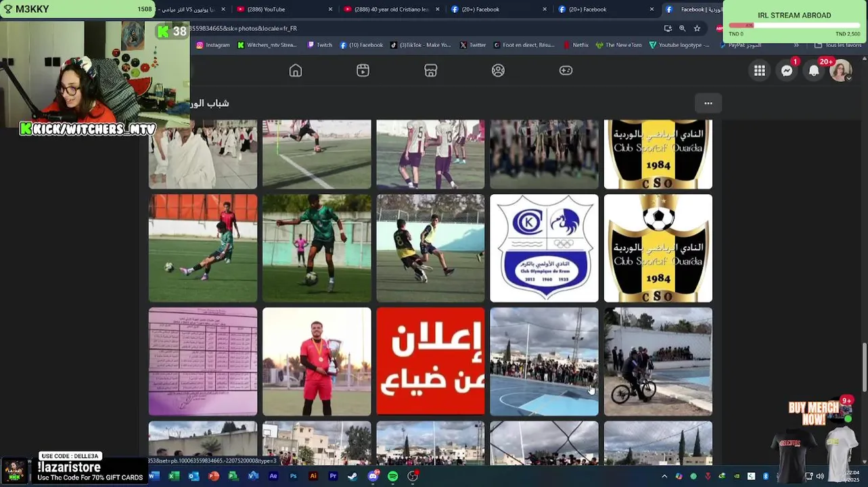This screenshot has height=487, width=868.
Task: Go to the Facebook Home icon
Action: [296, 70]
